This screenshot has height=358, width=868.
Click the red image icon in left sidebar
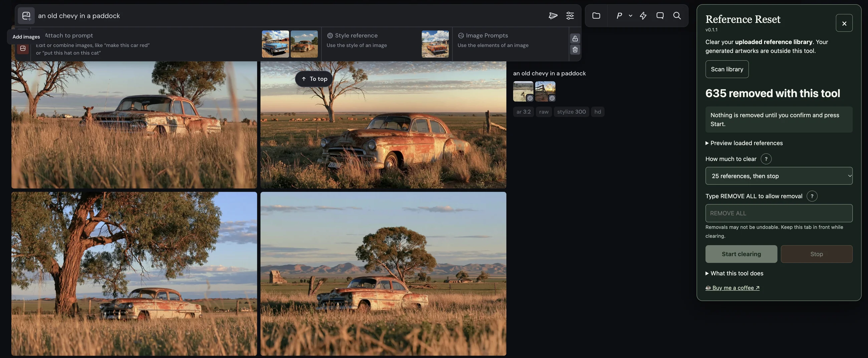point(23,48)
